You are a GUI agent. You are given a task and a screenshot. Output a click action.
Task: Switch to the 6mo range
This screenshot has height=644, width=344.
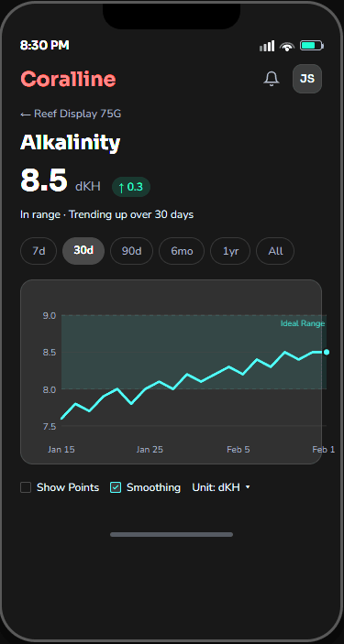(182, 251)
